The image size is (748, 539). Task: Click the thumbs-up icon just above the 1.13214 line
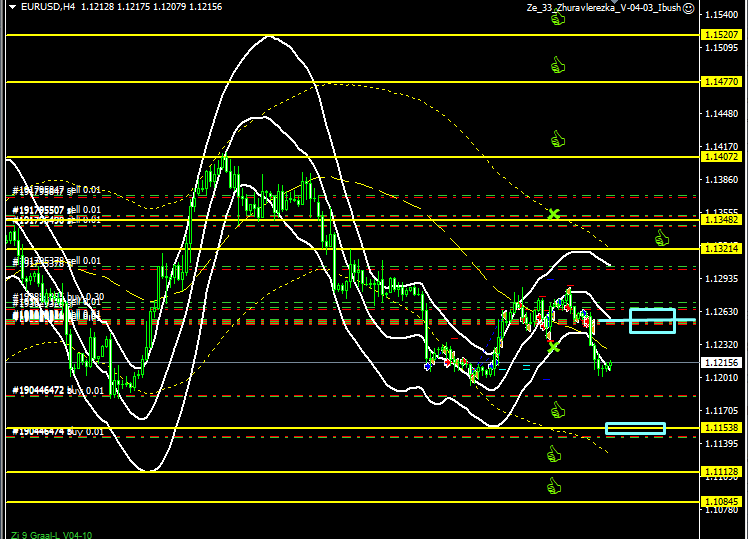[662, 238]
